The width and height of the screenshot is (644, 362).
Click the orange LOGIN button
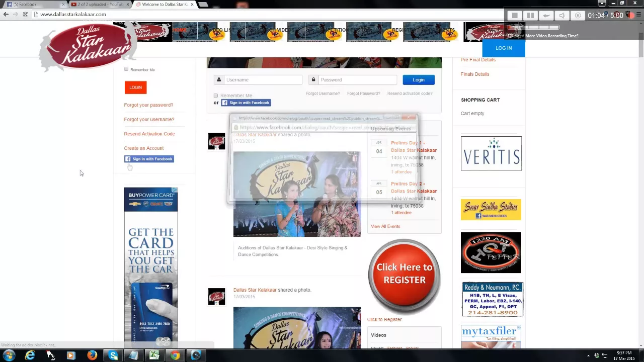pyautogui.click(x=135, y=87)
